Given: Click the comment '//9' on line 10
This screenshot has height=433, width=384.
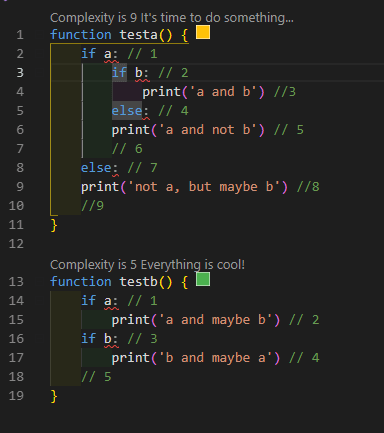Looking at the screenshot, I should (x=92, y=206).
